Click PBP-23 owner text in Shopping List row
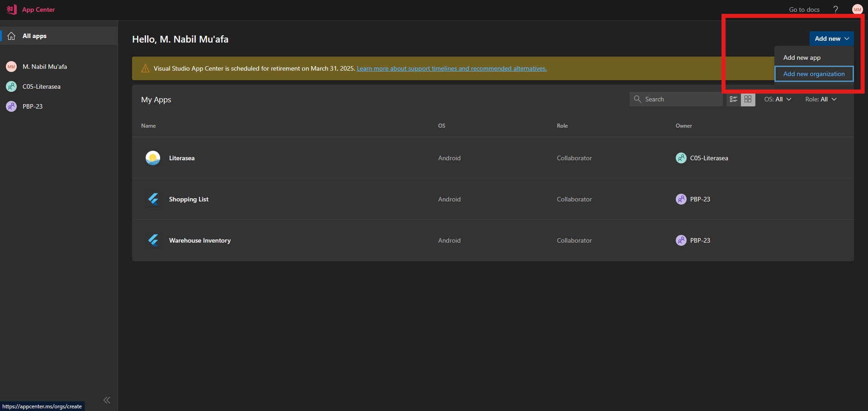Image resolution: width=868 pixels, height=411 pixels. coord(700,199)
